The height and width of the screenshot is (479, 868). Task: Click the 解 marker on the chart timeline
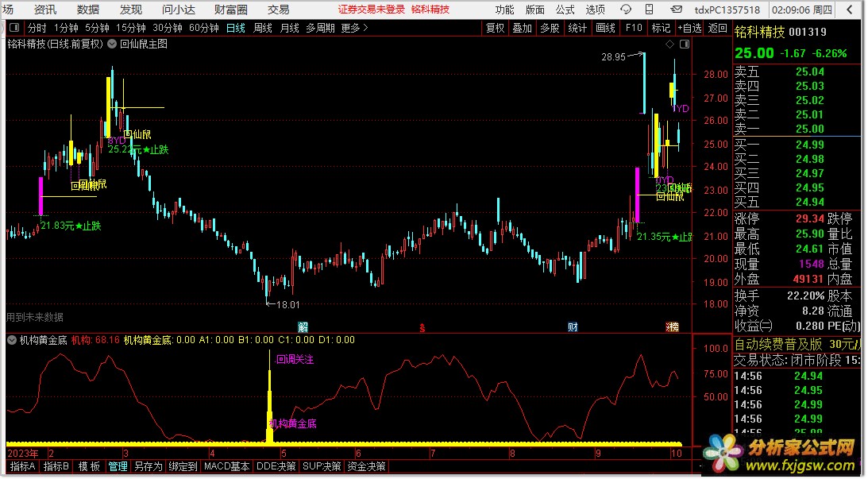[x=303, y=326]
